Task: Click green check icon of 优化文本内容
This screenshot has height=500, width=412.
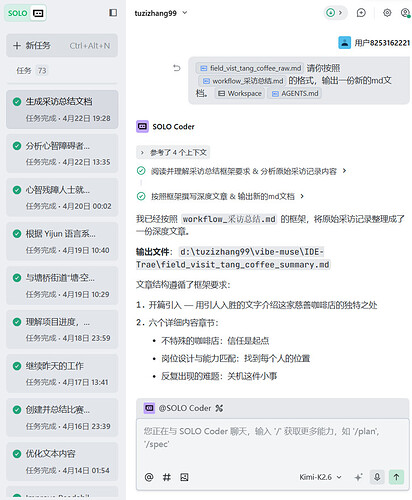Action: point(17,454)
